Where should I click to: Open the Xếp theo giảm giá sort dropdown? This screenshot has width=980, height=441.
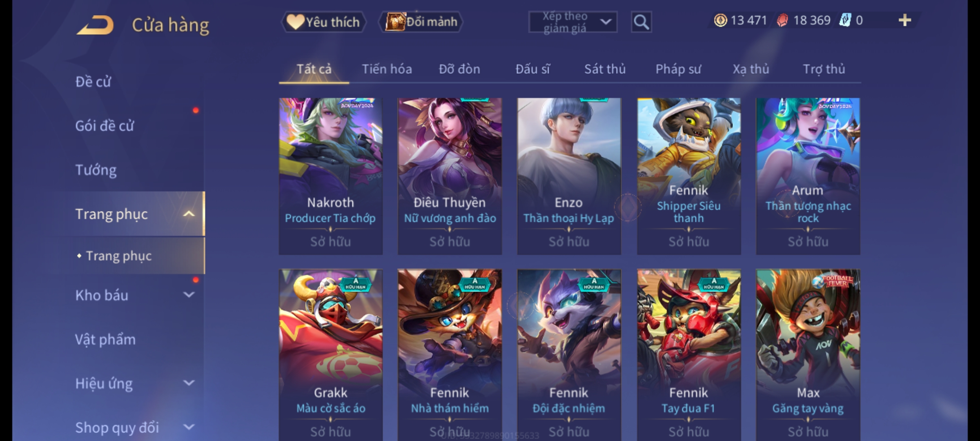coord(573,22)
